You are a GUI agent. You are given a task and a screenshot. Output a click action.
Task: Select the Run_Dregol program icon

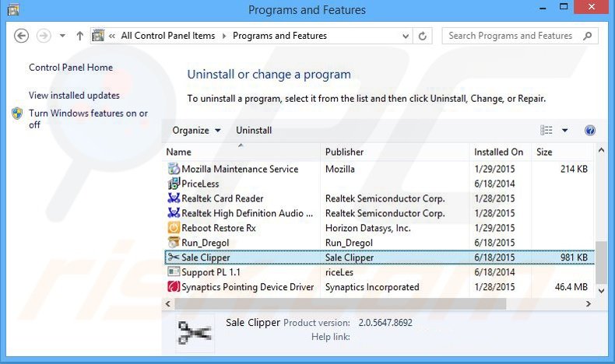tap(174, 242)
